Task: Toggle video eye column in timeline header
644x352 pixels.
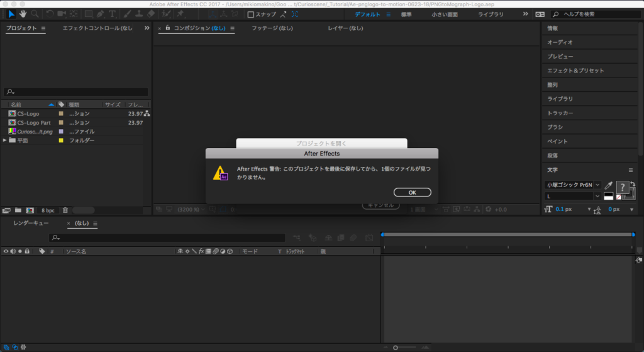Action: [6, 251]
